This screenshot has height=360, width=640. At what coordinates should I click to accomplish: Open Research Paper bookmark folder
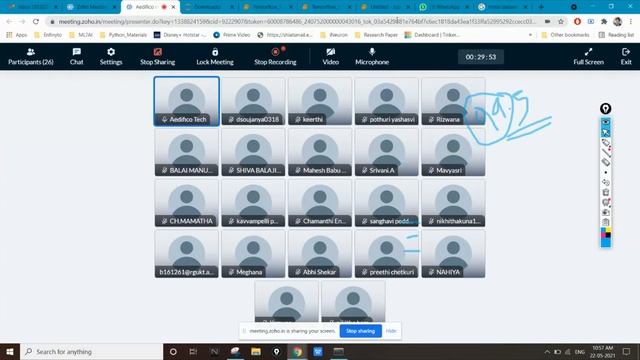point(376,35)
